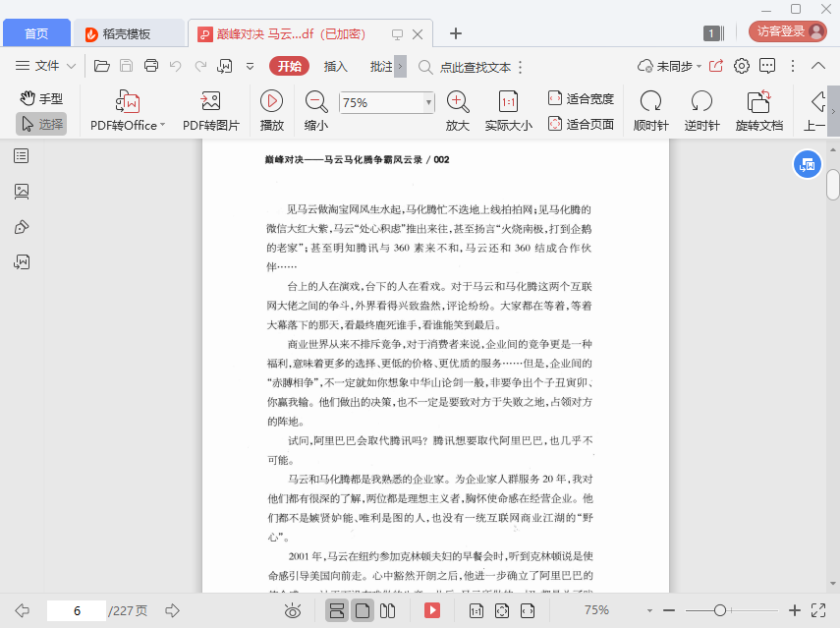
Task: Switch to the 稻壳模板 tab
Action: 128,33
